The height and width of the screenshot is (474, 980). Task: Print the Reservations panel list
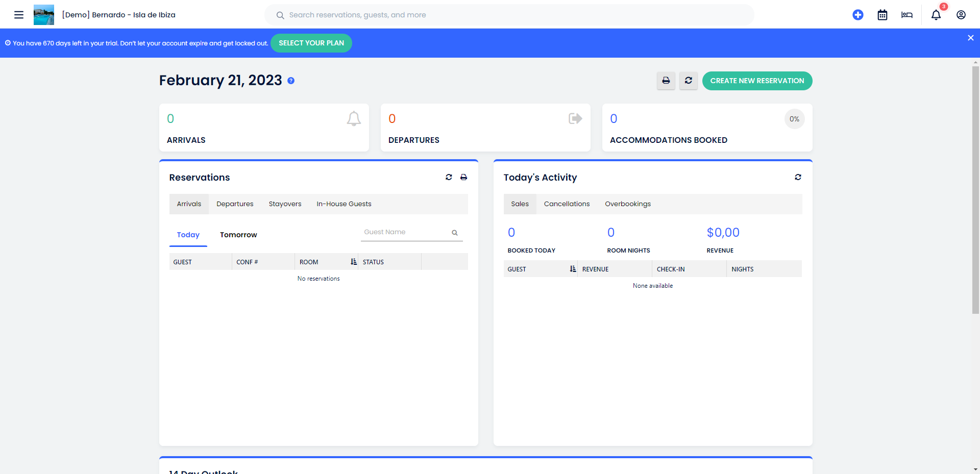(463, 177)
